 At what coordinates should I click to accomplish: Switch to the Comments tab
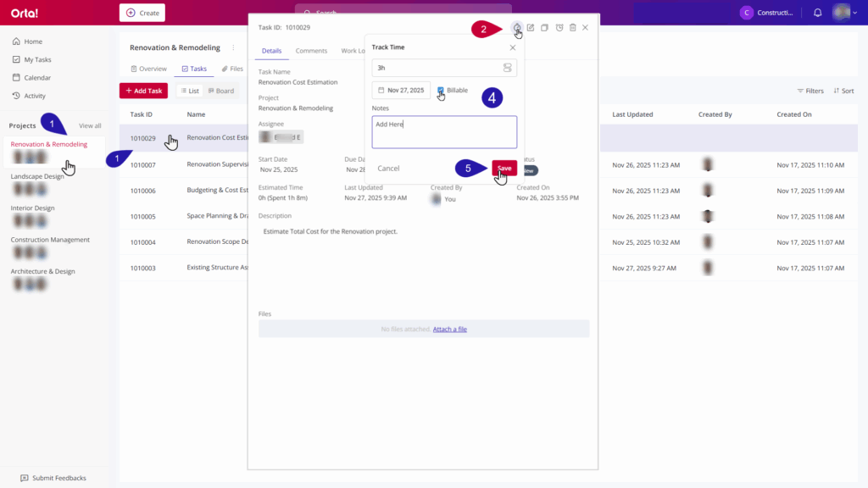pos(311,51)
